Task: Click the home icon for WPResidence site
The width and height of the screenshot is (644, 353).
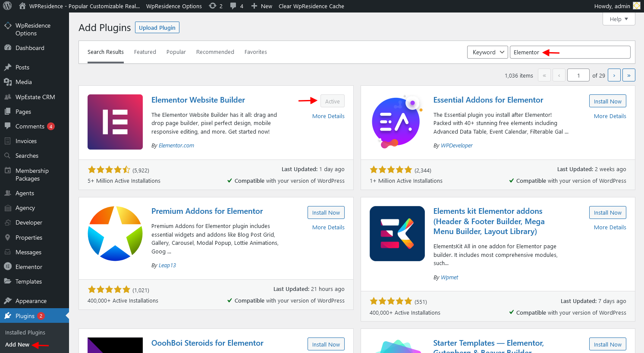Action: coord(22,6)
